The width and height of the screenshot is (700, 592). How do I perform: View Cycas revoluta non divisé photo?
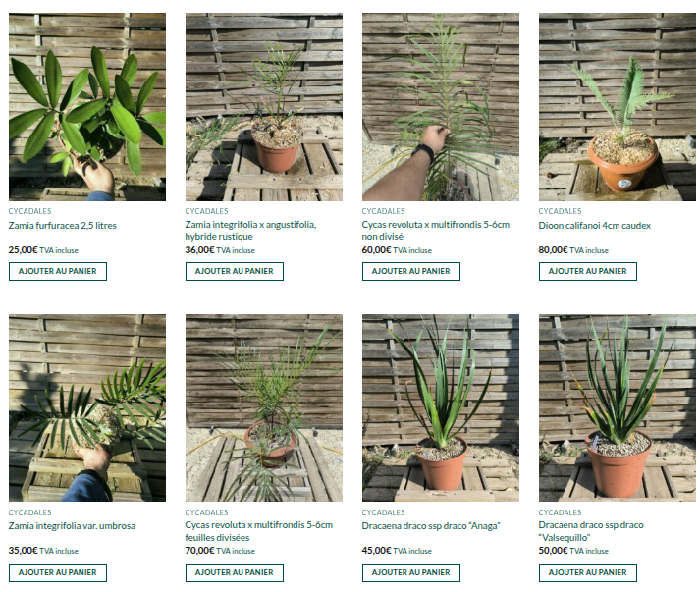[x=441, y=107]
